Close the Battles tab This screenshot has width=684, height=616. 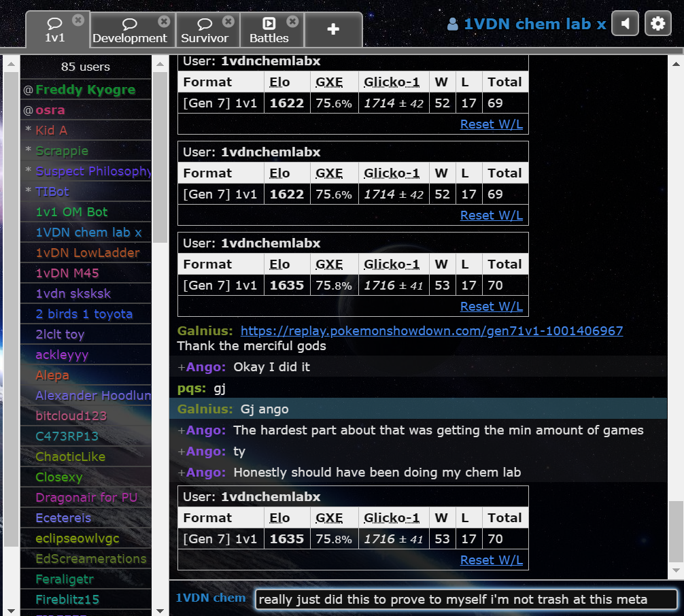[x=292, y=21]
